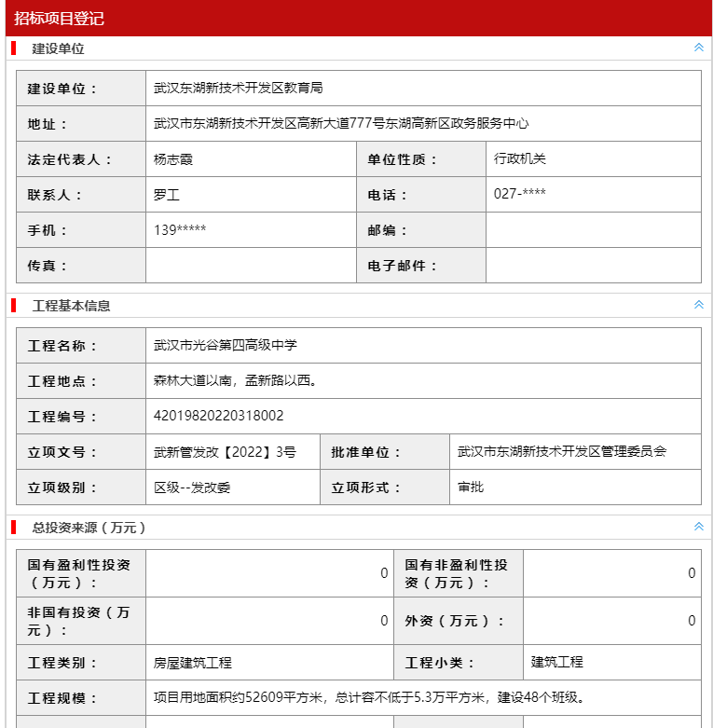This screenshot has width=713, height=728.
Task: Click 国有盈利性投资 value 0
Action: point(384,573)
